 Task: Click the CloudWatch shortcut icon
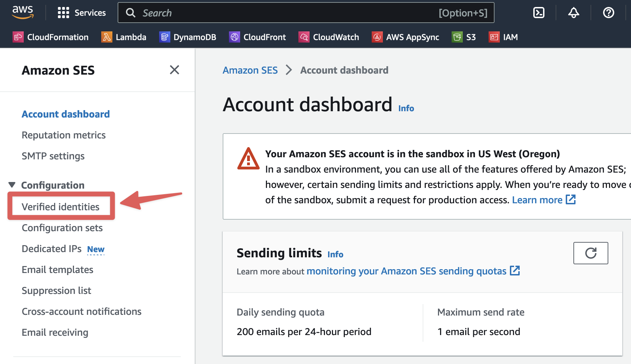(304, 37)
